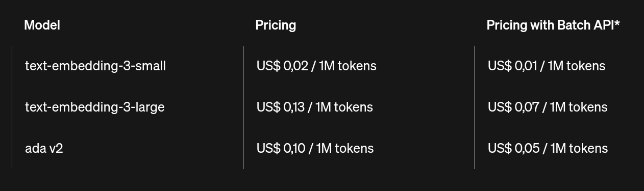
Task: Click "tokens" in the text-embedding-3-small pricing
Action: 357,66
